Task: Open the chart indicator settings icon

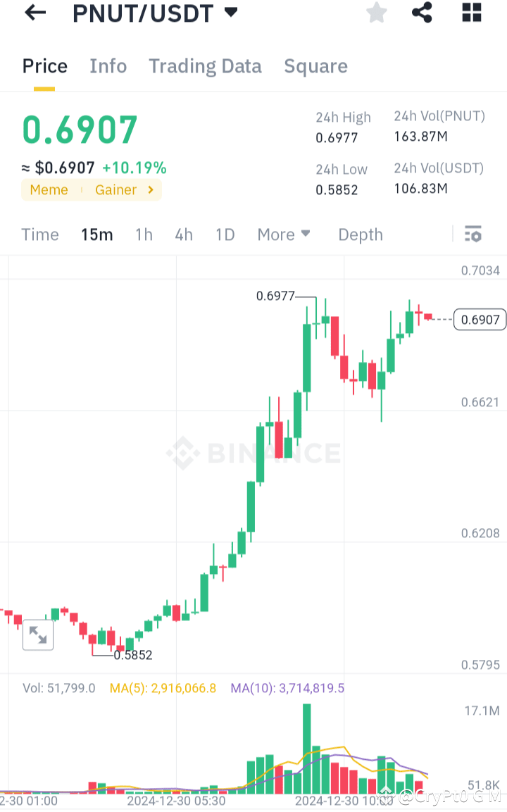Action: tap(472, 234)
